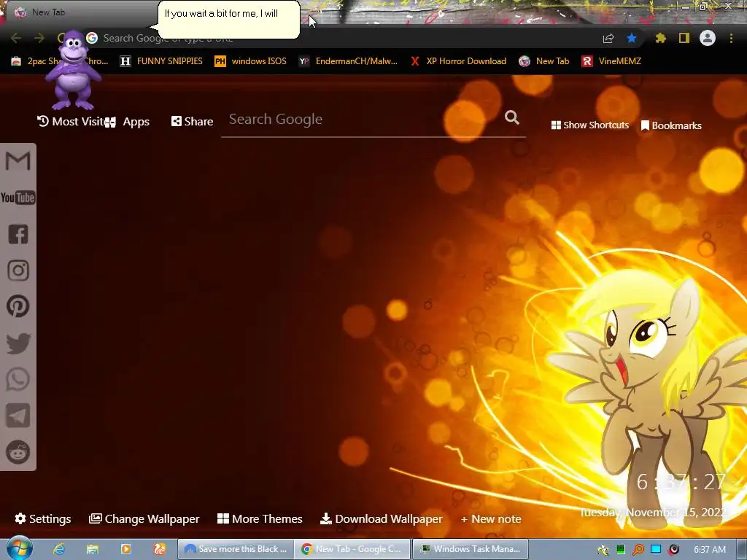Open the New Tab bookmark

544,61
